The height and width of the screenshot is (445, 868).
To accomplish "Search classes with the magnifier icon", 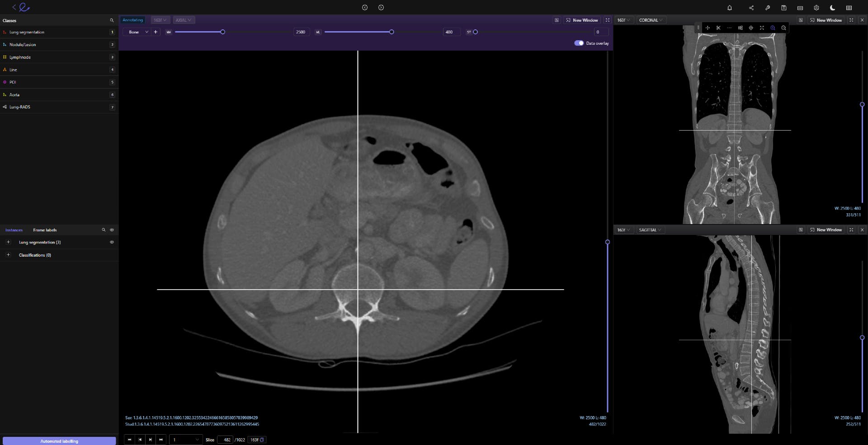I will 112,20.
